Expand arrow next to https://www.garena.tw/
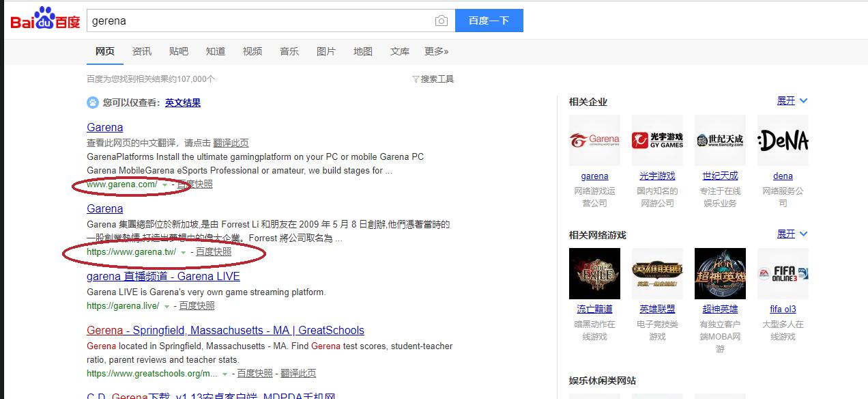 [184, 253]
